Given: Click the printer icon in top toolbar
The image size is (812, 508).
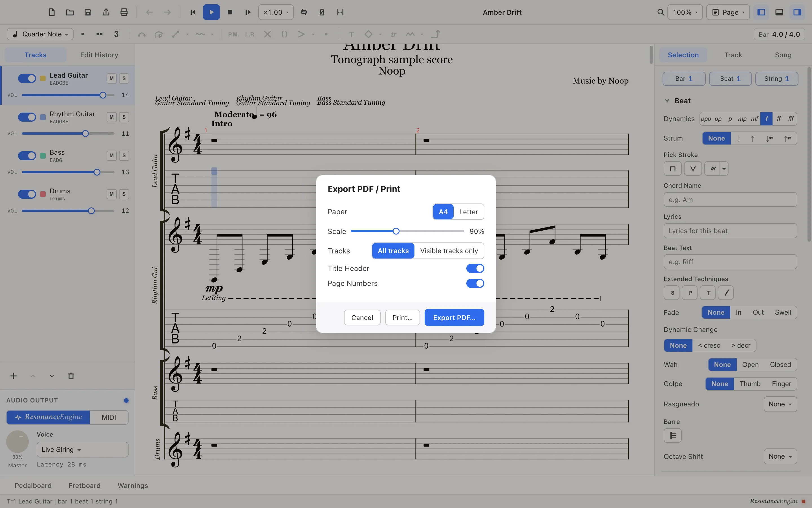Looking at the screenshot, I should click(x=124, y=12).
